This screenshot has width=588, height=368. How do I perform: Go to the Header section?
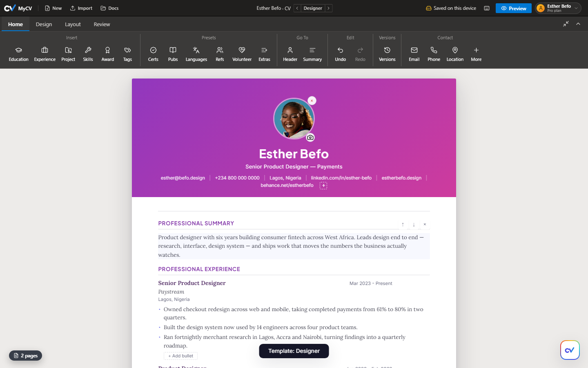click(x=290, y=54)
